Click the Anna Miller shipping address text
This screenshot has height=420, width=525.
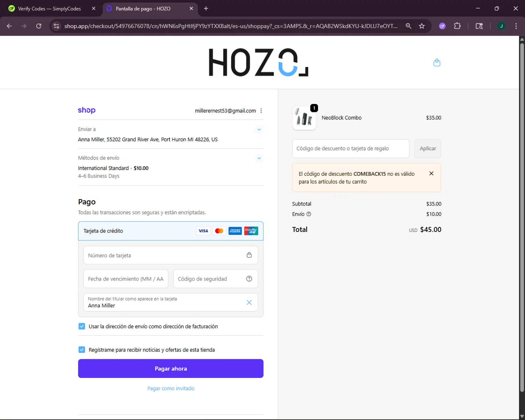(148, 139)
